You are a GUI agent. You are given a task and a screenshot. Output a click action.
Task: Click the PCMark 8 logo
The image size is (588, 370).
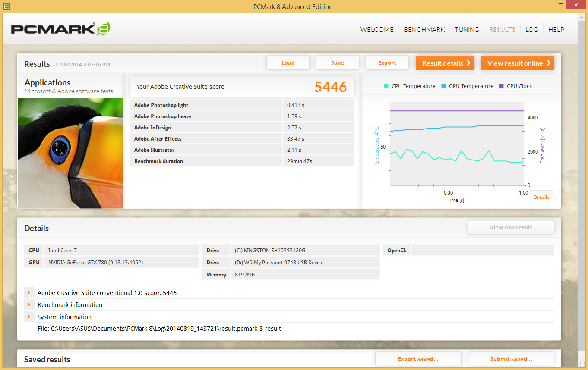(x=60, y=29)
